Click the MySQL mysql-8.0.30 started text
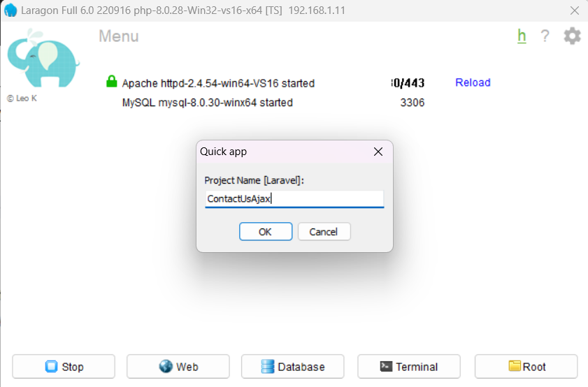588x387 pixels. pyautogui.click(x=208, y=103)
